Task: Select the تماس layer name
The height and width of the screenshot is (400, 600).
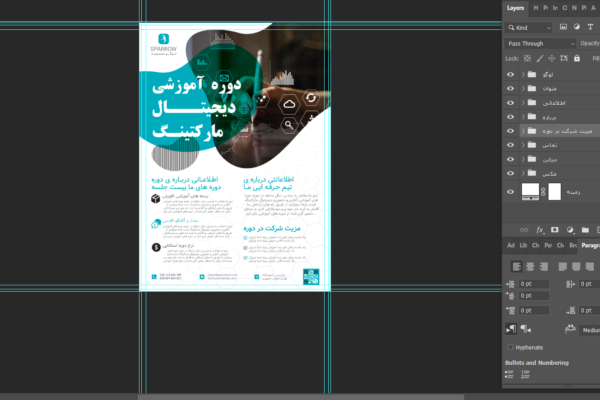Action: point(550,145)
